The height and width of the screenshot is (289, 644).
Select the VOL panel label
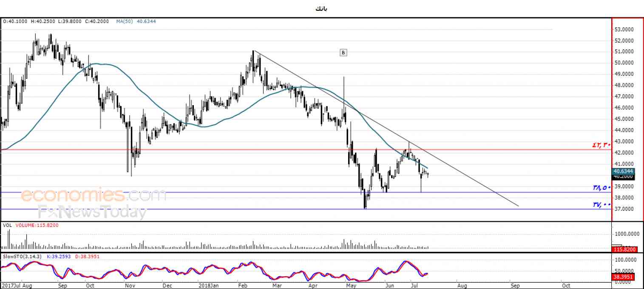coord(7,225)
